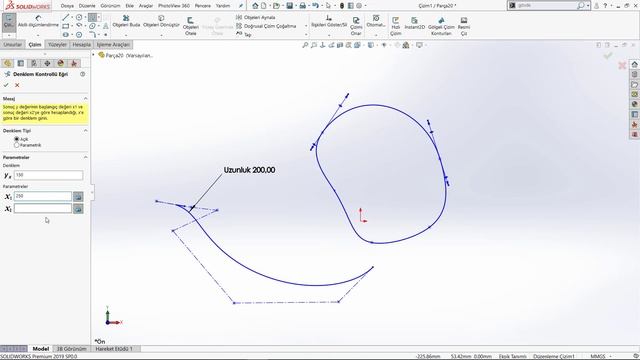640x360 pixels.
Task: Open the FeatureManager design tree tab
Action: 7,63
